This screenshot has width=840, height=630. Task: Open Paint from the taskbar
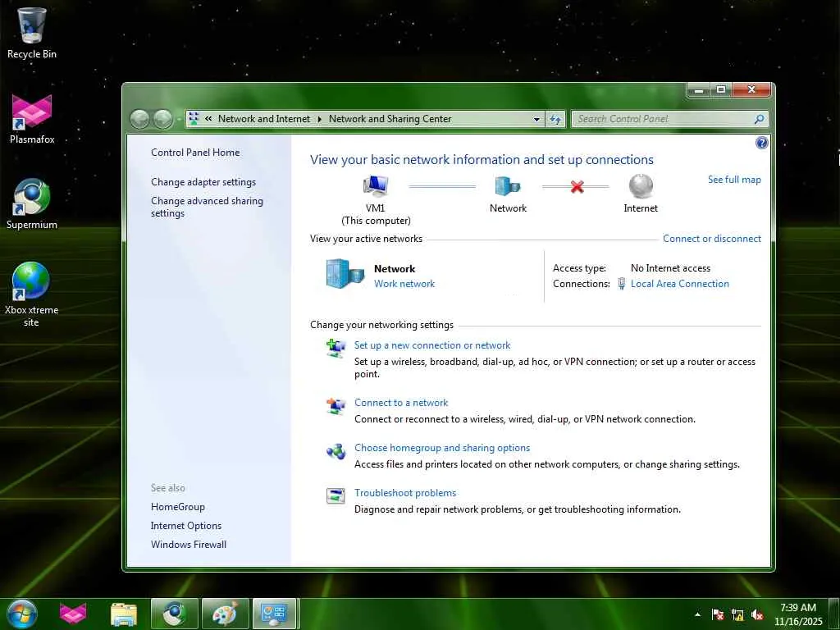[225, 614]
